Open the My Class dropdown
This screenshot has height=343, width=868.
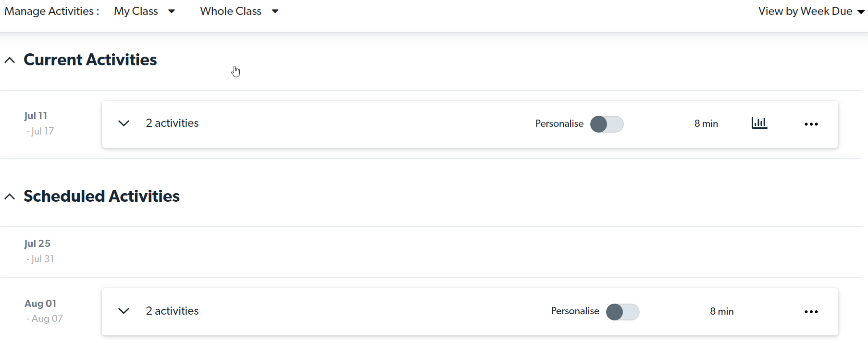(x=144, y=11)
